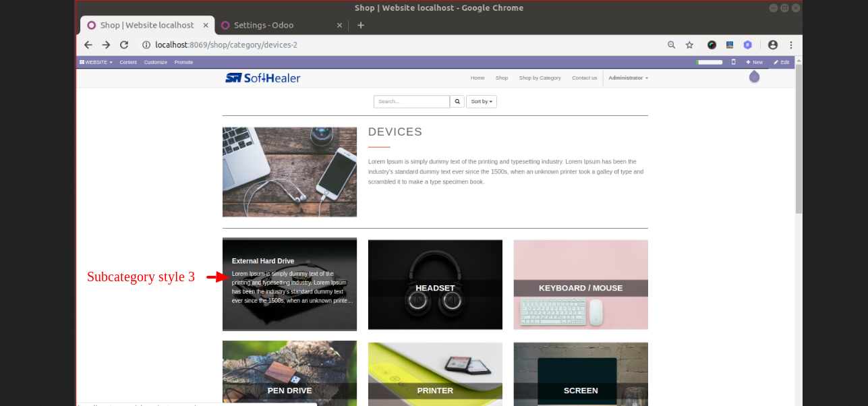Click the Devices category banner image

coord(289,172)
